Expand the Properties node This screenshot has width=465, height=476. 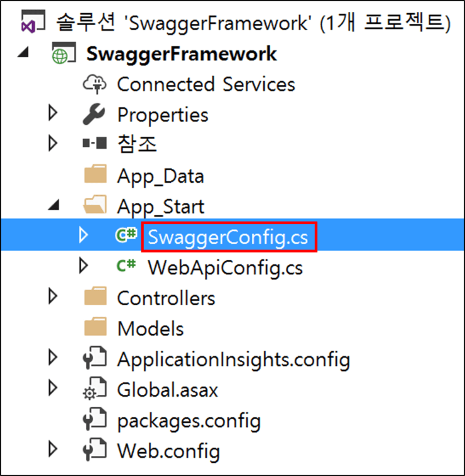53,114
